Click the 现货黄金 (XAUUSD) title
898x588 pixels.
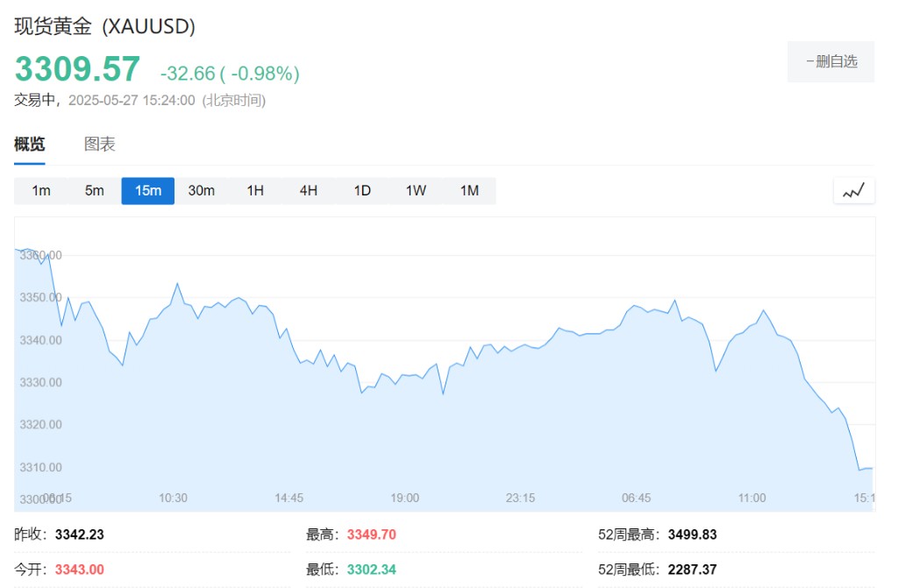tap(104, 27)
